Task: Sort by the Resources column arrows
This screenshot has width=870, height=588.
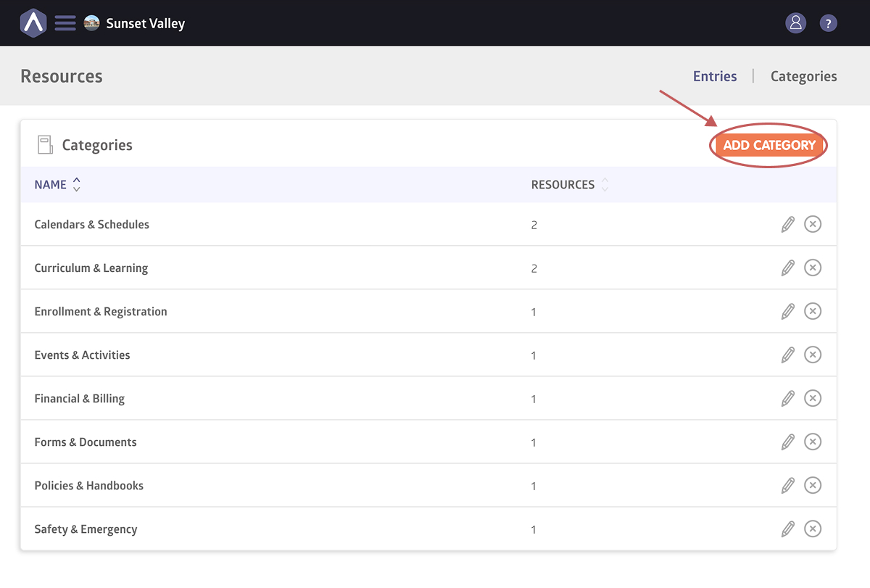Action: (x=605, y=185)
